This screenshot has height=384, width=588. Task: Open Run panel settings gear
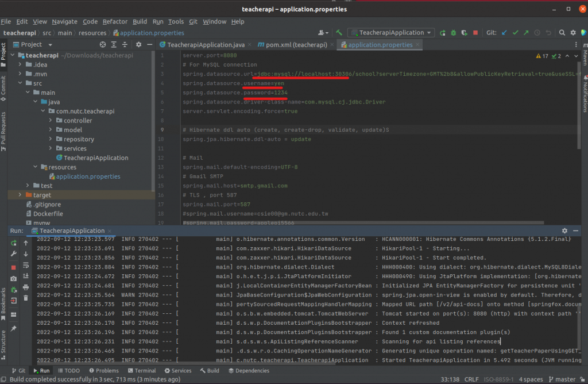click(x=564, y=231)
